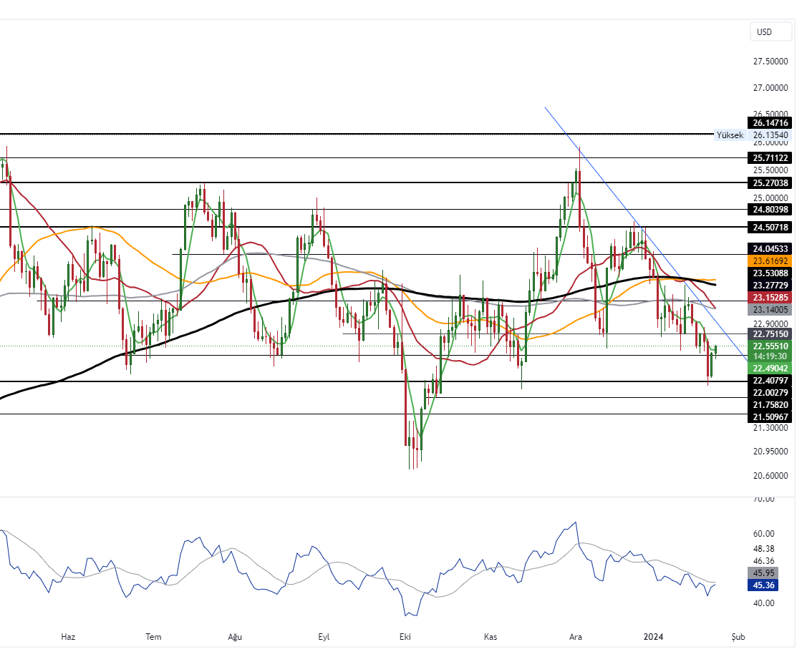
Task: Select the gray 23.14005 moving average label
Action: tap(770, 310)
